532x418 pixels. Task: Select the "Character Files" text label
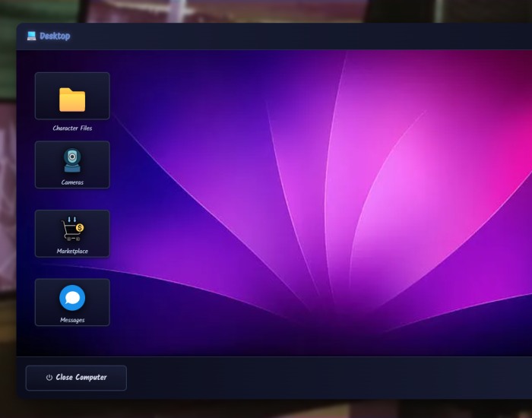pyautogui.click(x=72, y=128)
